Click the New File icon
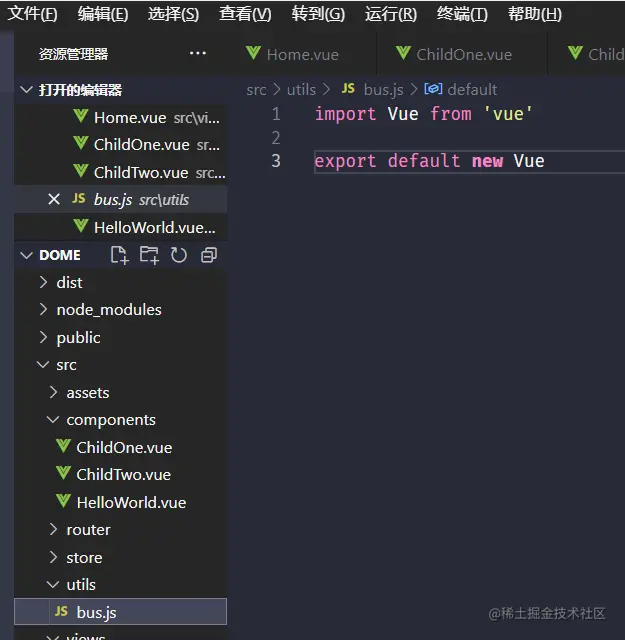The width and height of the screenshot is (625, 640). pyautogui.click(x=119, y=255)
